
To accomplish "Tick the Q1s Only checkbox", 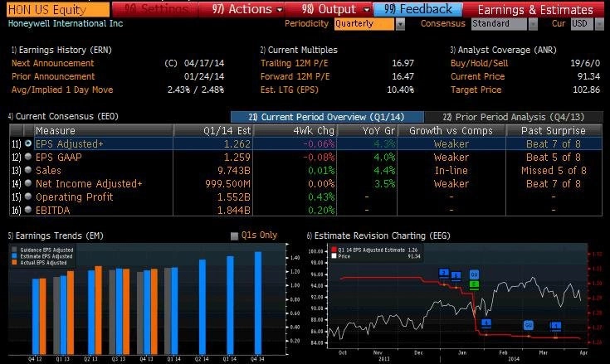I will pos(234,235).
